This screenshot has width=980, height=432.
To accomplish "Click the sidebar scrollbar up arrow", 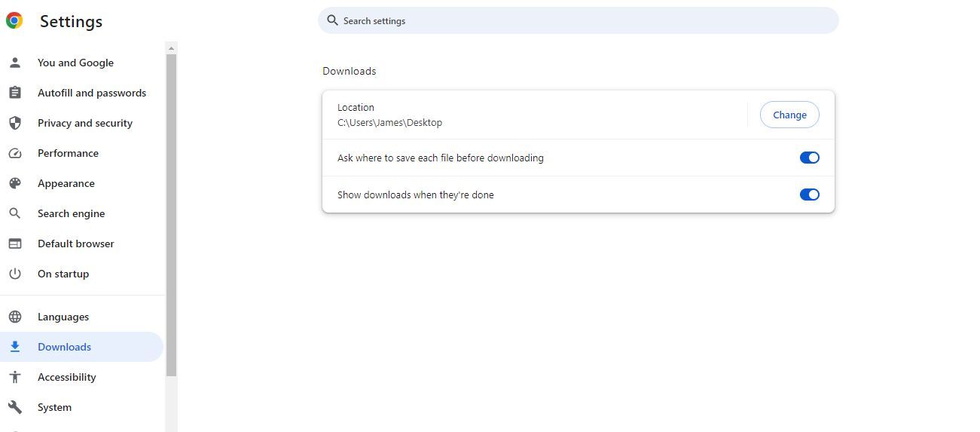I will coord(171,48).
